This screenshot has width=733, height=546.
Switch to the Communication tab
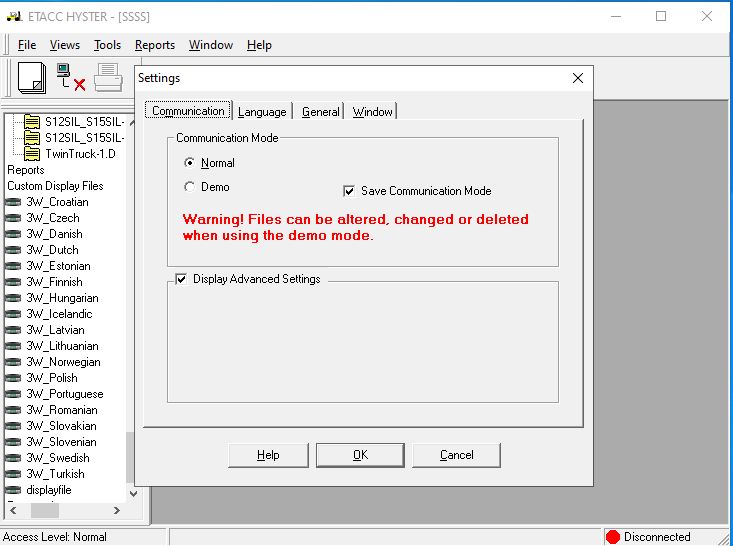188,111
